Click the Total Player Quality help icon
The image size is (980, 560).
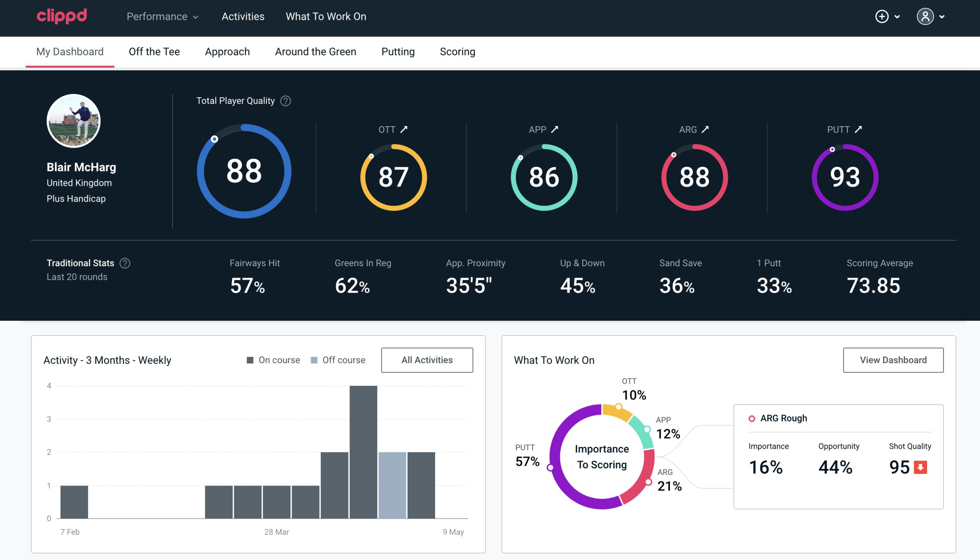coord(285,101)
